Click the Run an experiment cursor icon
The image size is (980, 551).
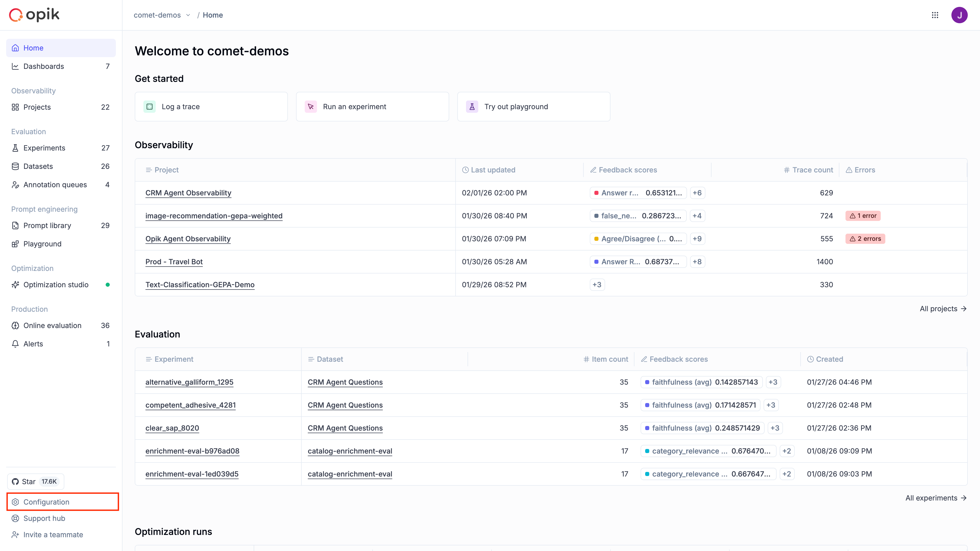(x=311, y=106)
